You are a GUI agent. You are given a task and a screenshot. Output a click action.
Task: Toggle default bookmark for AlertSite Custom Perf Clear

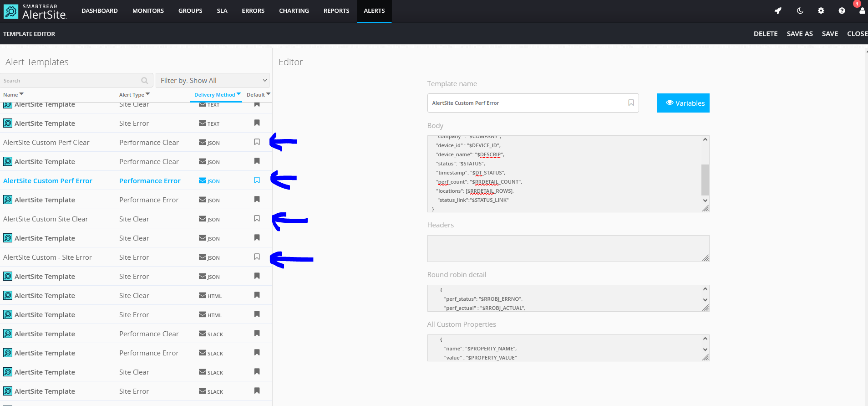pyautogui.click(x=257, y=142)
